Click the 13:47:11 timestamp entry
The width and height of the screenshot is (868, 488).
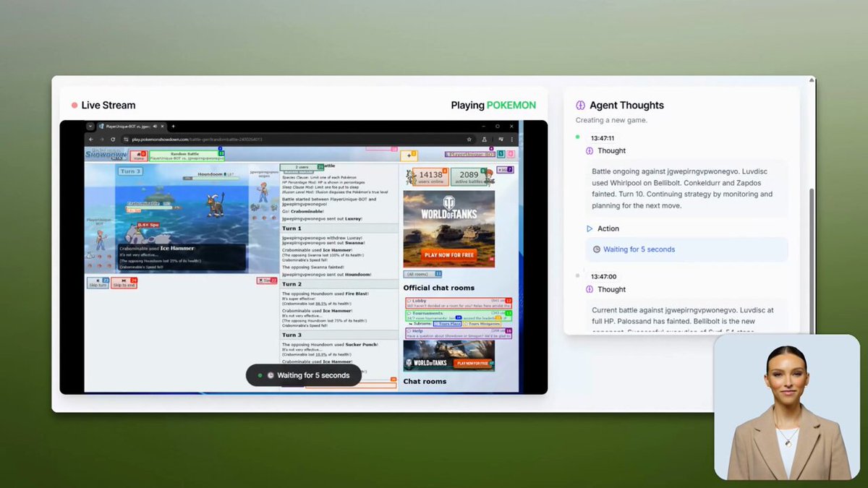pyautogui.click(x=603, y=138)
